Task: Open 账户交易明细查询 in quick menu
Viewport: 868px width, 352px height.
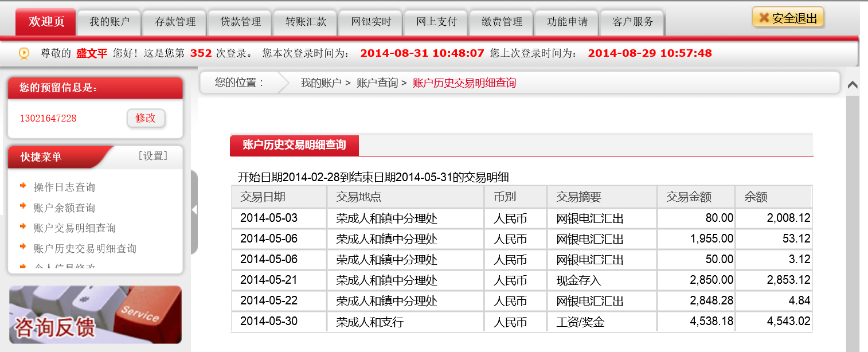Action: click(75, 228)
